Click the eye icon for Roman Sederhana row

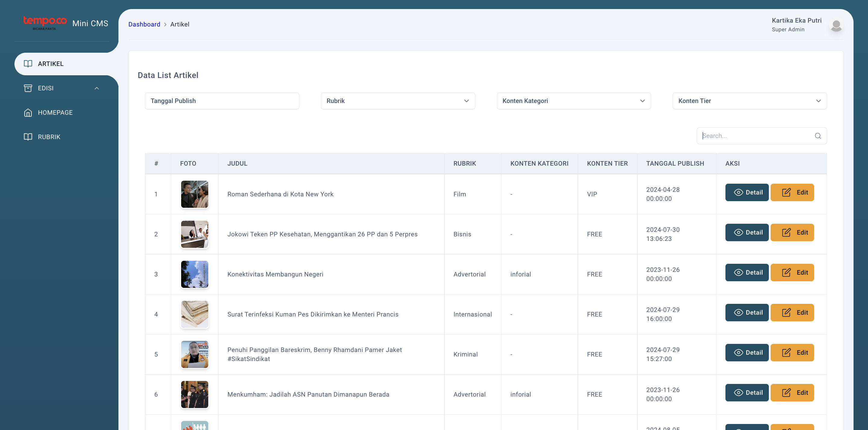pyautogui.click(x=738, y=192)
